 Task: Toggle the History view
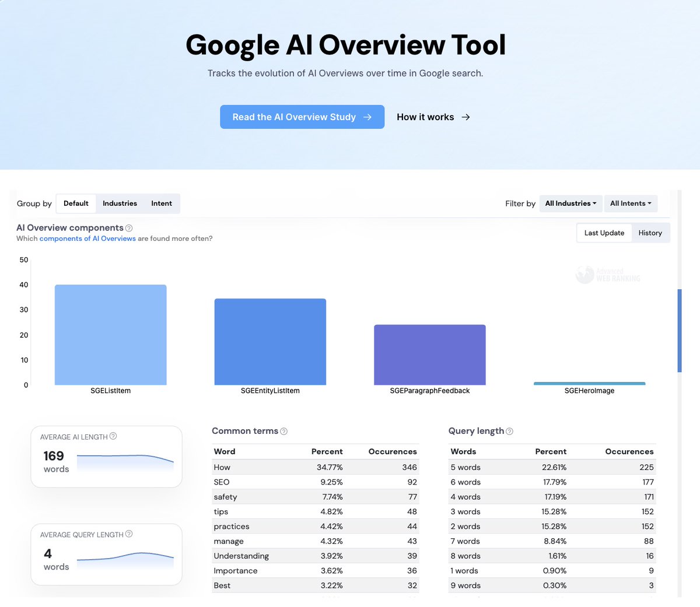[x=650, y=233]
